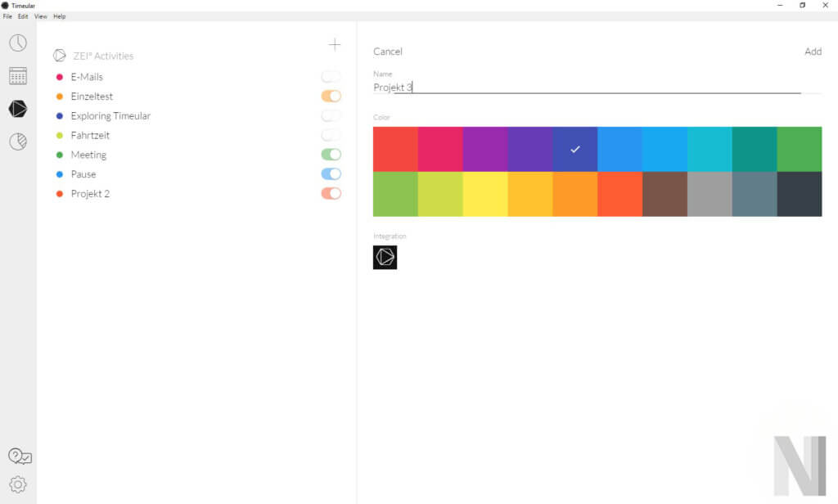Disable the Einzeltest activity toggle
838x504 pixels.
point(331,96)
